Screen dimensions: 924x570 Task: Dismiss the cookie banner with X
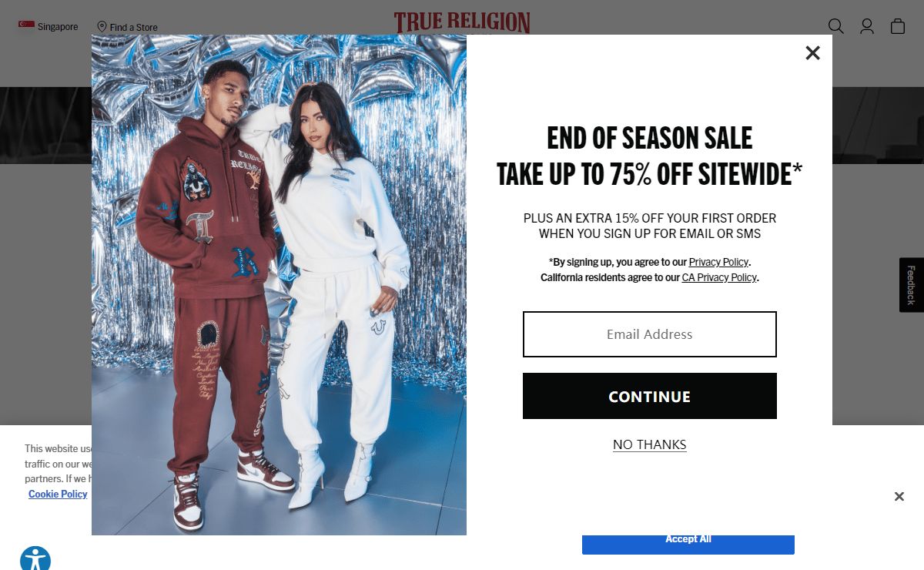tap(899, 496)
